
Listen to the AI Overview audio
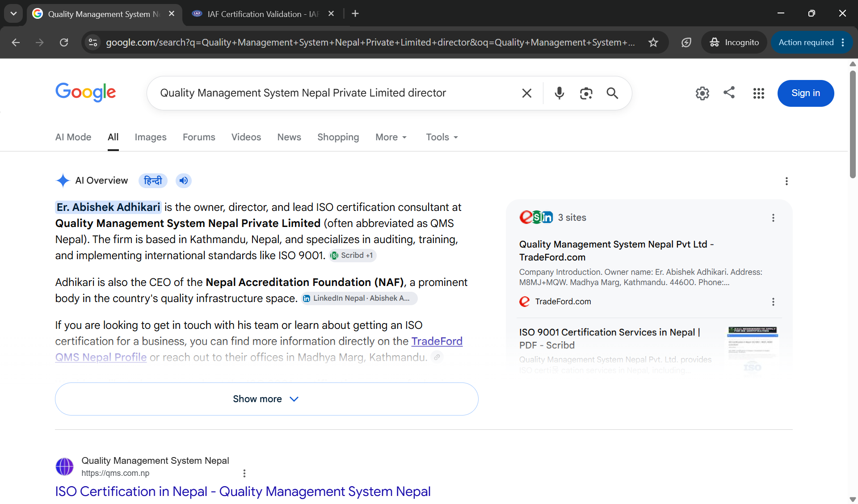183,181
